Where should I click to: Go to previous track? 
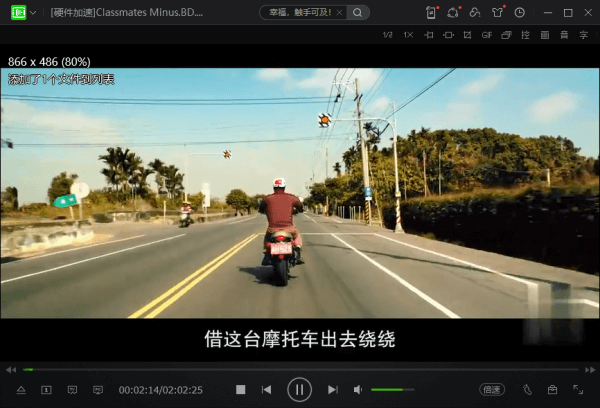[x=266, y=390]
